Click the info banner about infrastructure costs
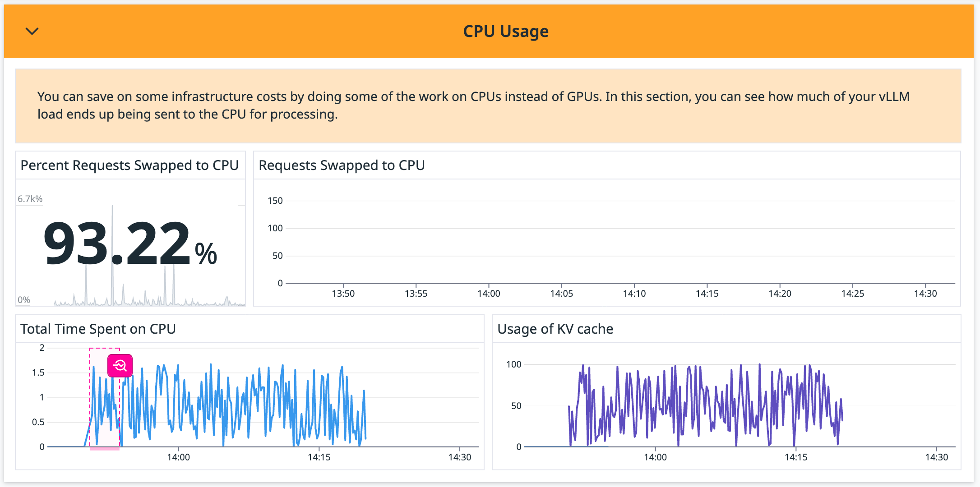 pyautogui.click(x=490, y=105)
